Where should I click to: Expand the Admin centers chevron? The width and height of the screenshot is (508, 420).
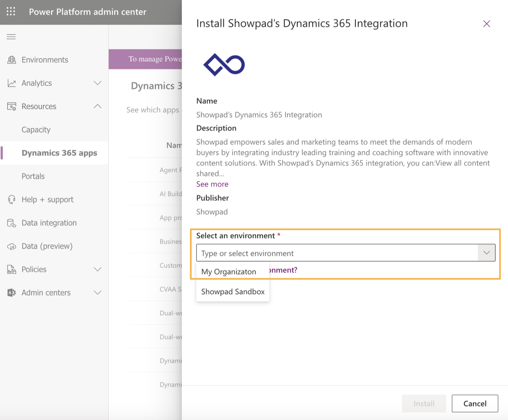coord(98,292)
